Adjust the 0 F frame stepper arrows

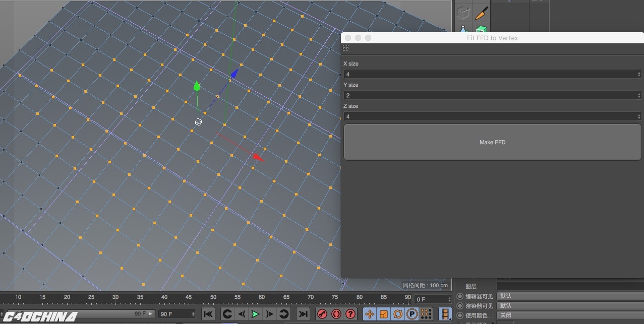(x=449, y=299)
